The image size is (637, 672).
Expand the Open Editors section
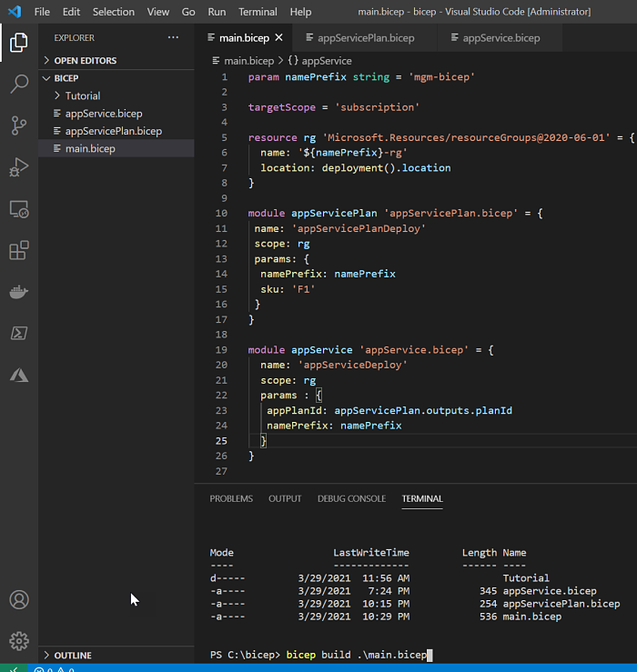[85, 61]
